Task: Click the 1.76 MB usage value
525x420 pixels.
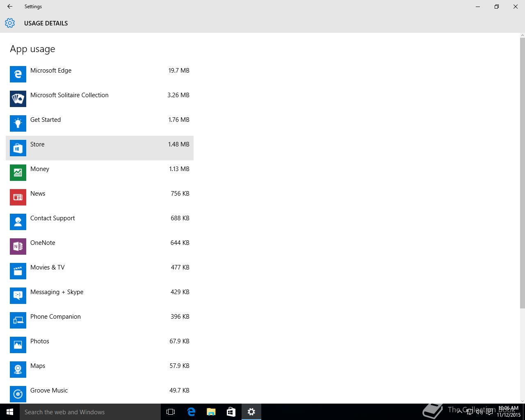Action: pyautogui.click(x=179, y=120)
